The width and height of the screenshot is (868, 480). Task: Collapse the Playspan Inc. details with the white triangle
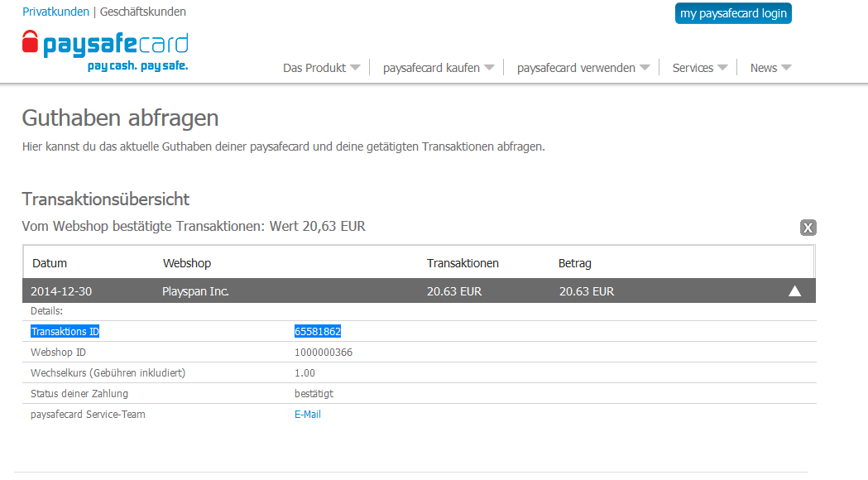coord(794,290)
